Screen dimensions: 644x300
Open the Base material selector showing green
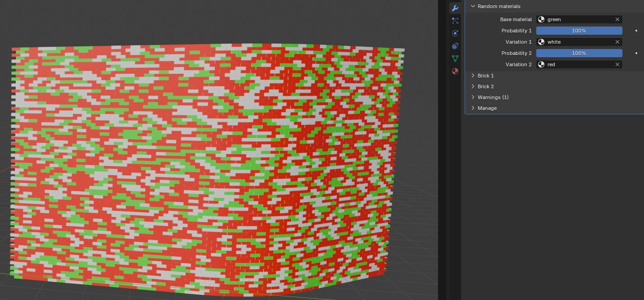click(579, 19)
